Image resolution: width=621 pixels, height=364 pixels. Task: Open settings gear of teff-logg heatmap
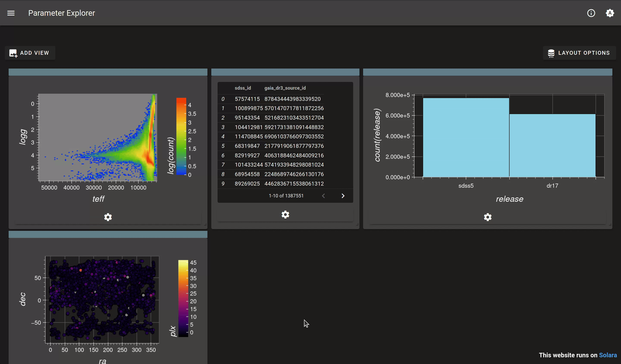pyautogui.click(x=108, y=217)
